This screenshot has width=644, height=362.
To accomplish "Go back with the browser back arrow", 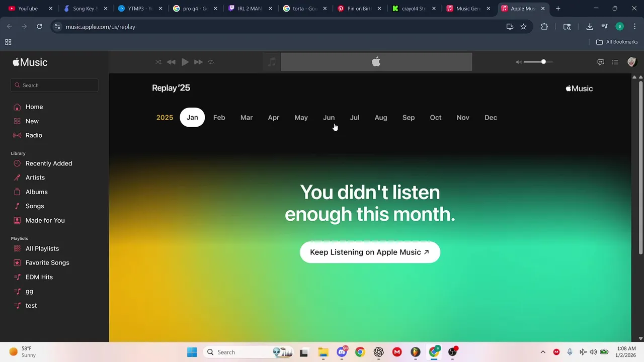I will (9, 27).
